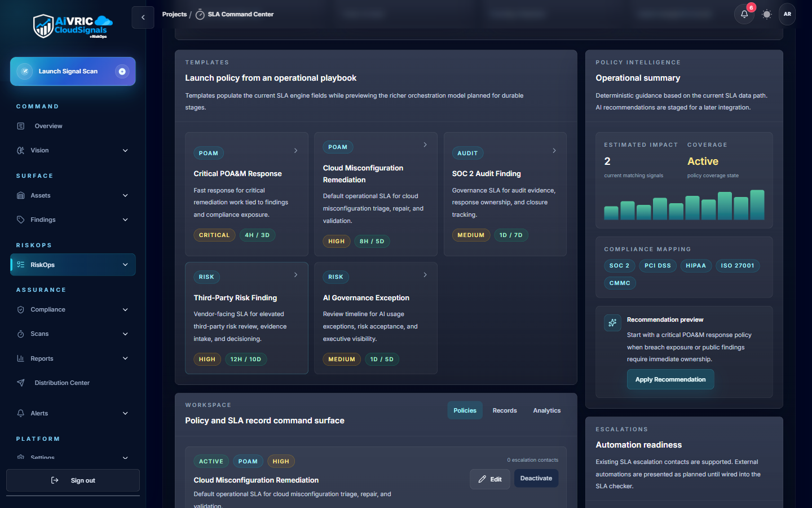
Task: Edit the Cloud Misconfiguration Remediation policy
Action: (490, 479)
